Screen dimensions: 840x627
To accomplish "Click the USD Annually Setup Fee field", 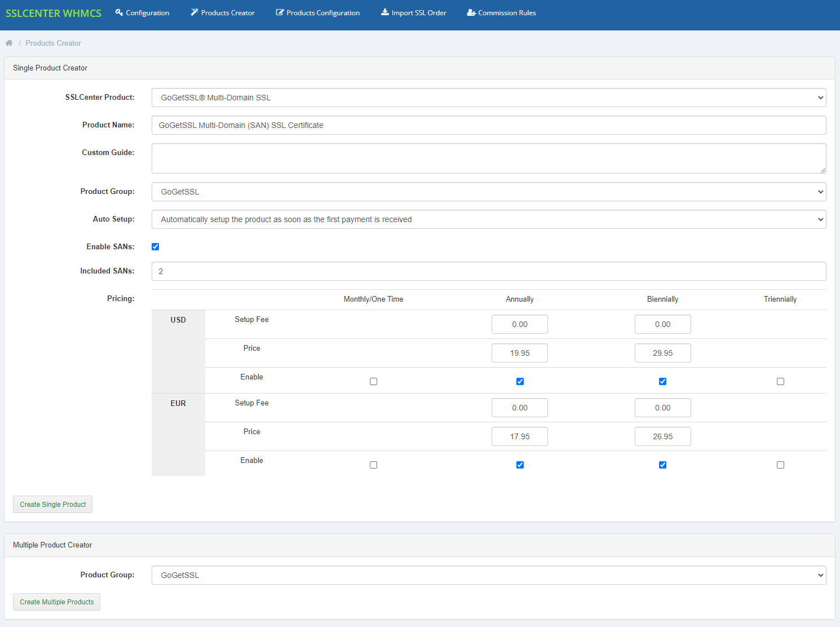I will point(520,324).
